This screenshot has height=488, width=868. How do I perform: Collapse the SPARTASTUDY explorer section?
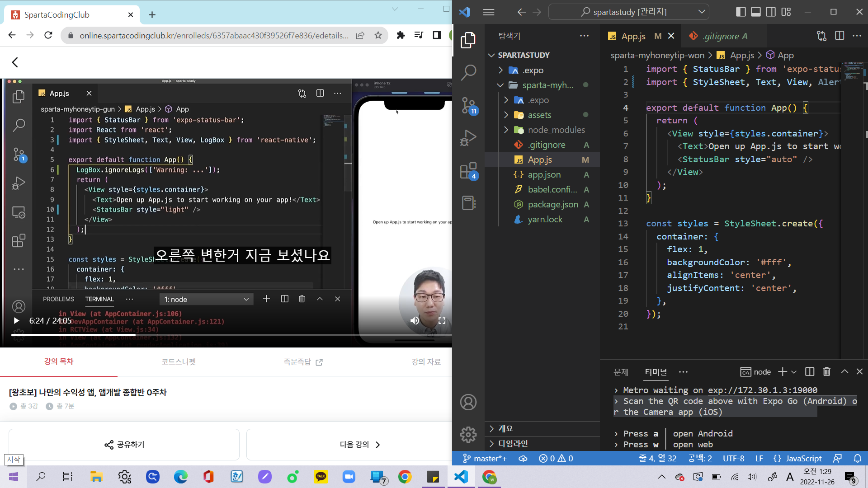(x=542, y=55)
